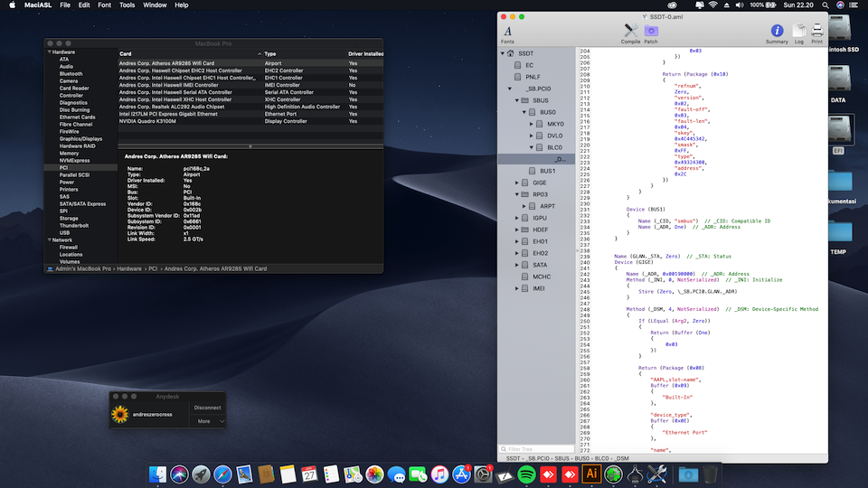Screen dimensions: 868x488
Task: Expand the SATA device node
Action: pos(517,265)
